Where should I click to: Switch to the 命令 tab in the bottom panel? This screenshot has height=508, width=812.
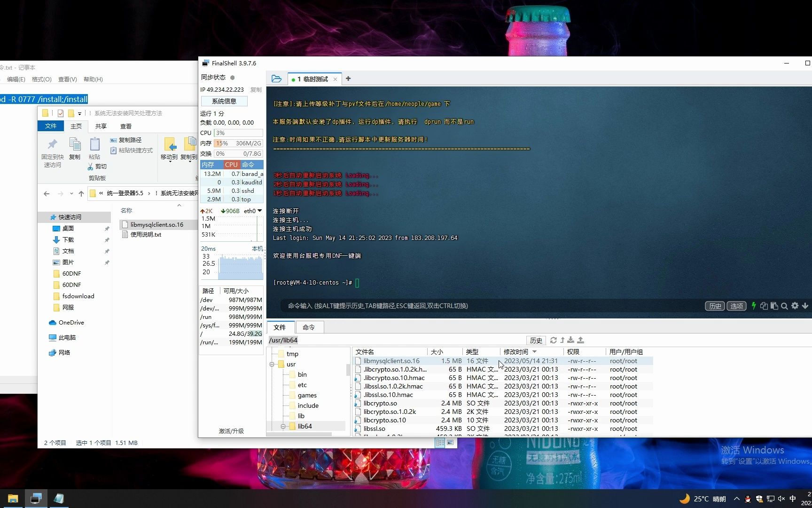tap(309, 327)
